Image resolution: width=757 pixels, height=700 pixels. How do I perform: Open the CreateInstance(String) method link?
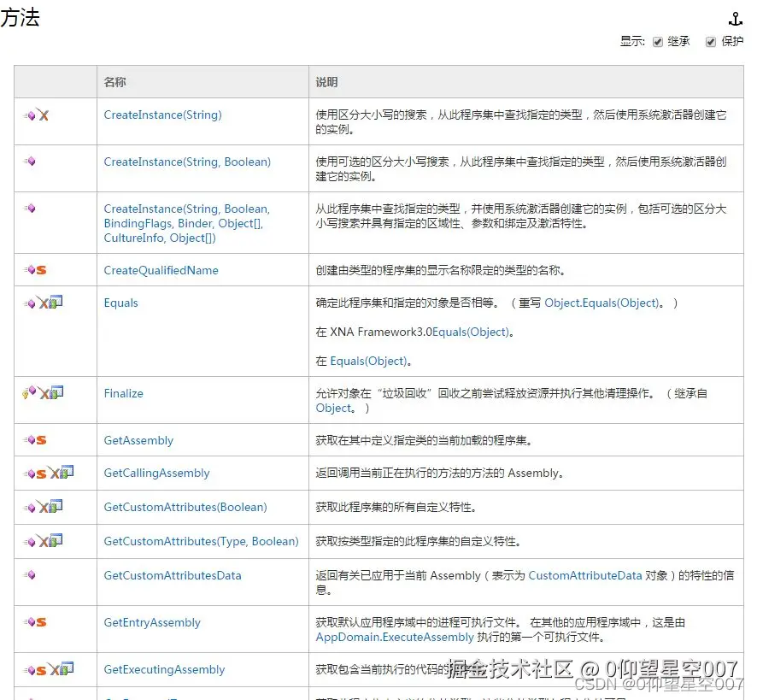pos(162,115)
